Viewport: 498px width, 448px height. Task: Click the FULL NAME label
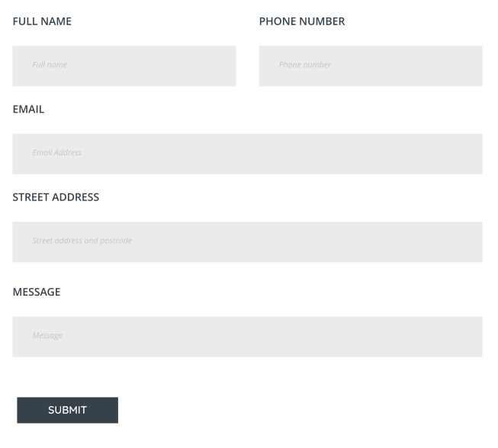tap(42, 21)
